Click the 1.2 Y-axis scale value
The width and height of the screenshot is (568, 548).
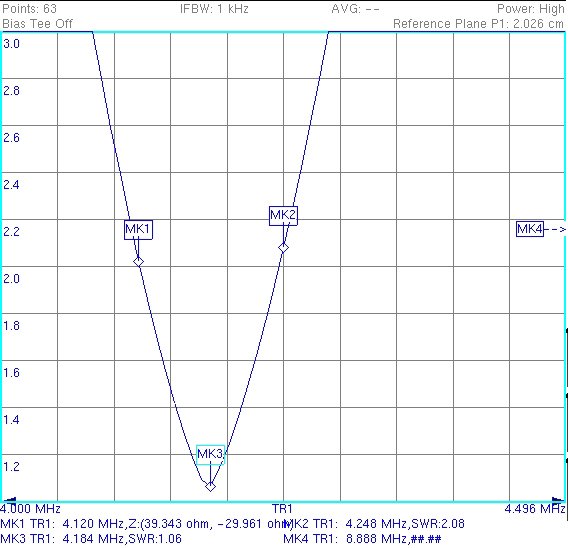pos(11,467)
